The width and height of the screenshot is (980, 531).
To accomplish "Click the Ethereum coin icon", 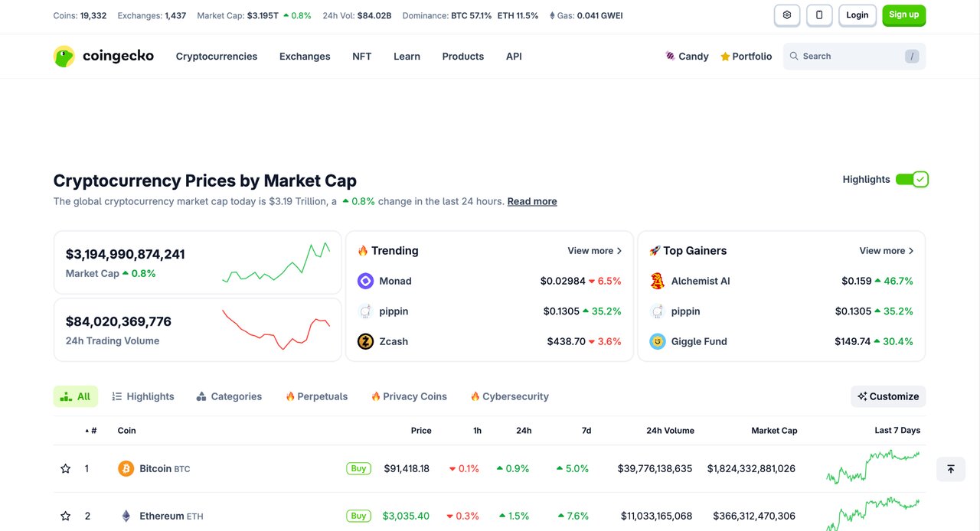I will pos(126,516).
